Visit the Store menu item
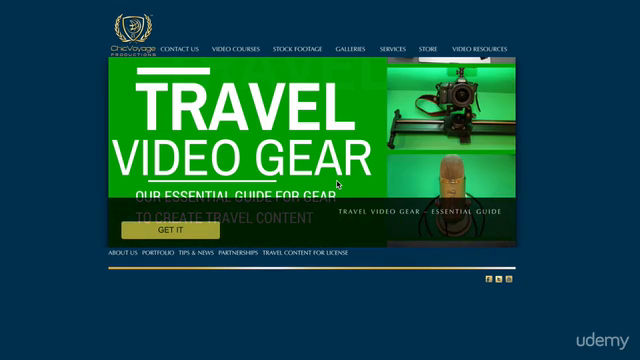 [x=428, y=49]
